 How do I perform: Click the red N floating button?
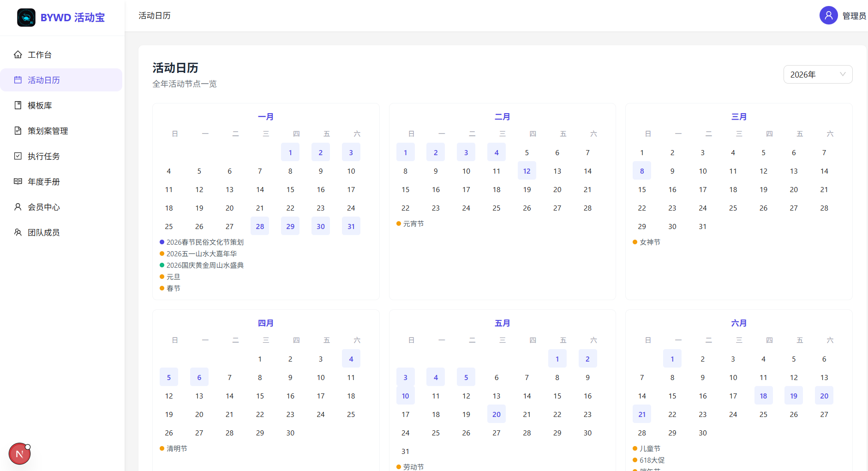19,454
